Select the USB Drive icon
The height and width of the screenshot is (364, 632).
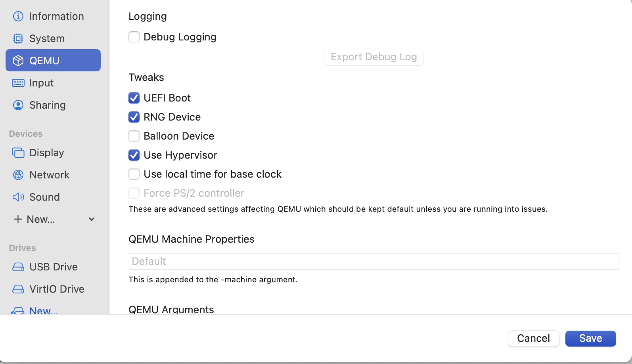pos(18,267)
